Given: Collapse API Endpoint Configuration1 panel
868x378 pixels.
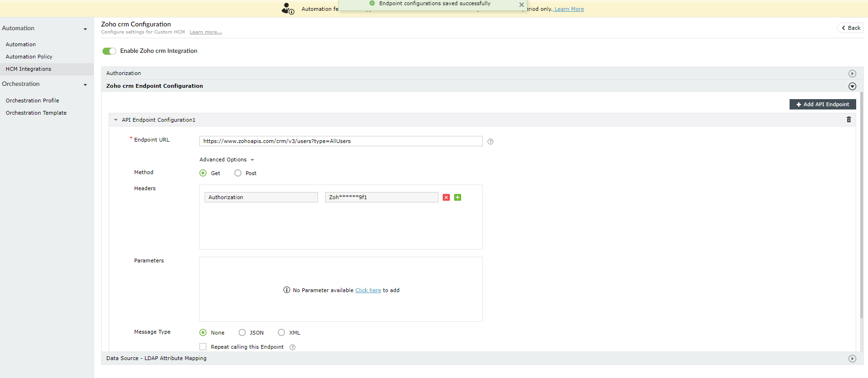Looking at the screenshot, I should click(x=116, y=120).
